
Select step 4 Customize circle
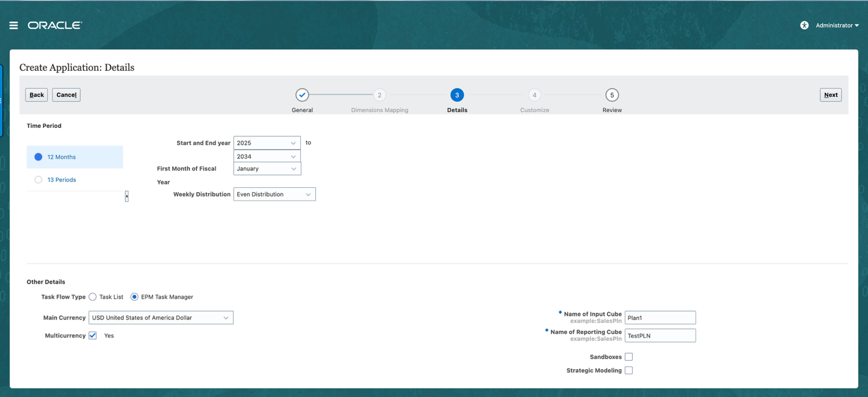(x=534, y=95)
